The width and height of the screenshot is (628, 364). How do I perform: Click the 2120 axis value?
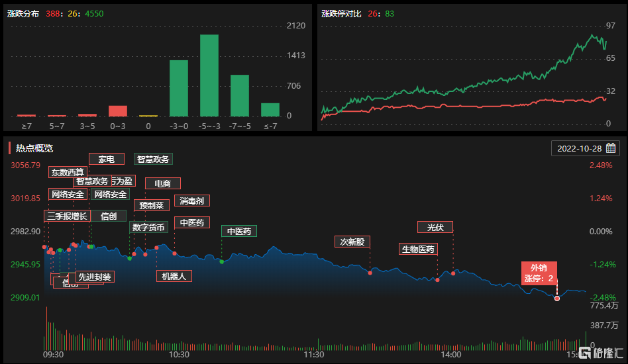click(296, 26)
